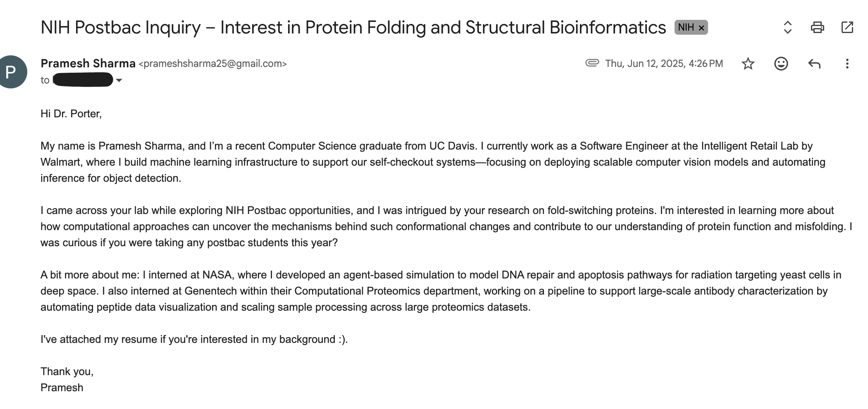Open the email in a new window
Image resolution: width=868 pixels, height=409 pixels.
pyautogui.click(x=847, y=27)
